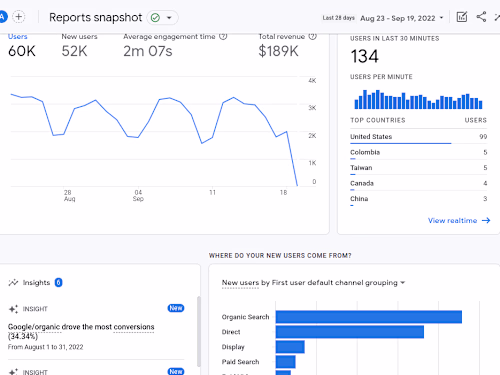This screenshot has height=375, width=500.
Task: Click the Organic Search bar in chart
Action: (x=369, y=317)
